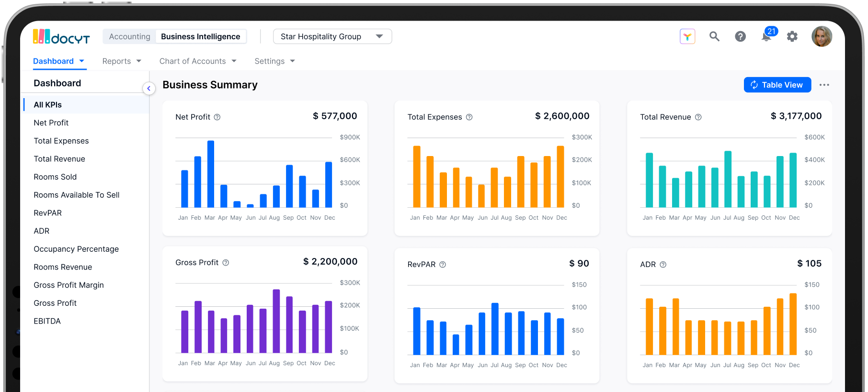Click the user profile avatar

(822, 36)
